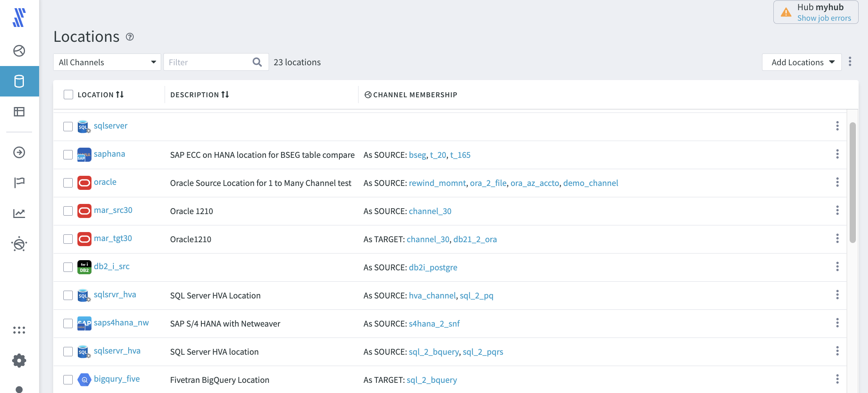Click the BigQuery icon of bigqury_five
Image resolution: width=868 pixels, height=393 pixels.
pyautogui.click(x=84, y=380)
